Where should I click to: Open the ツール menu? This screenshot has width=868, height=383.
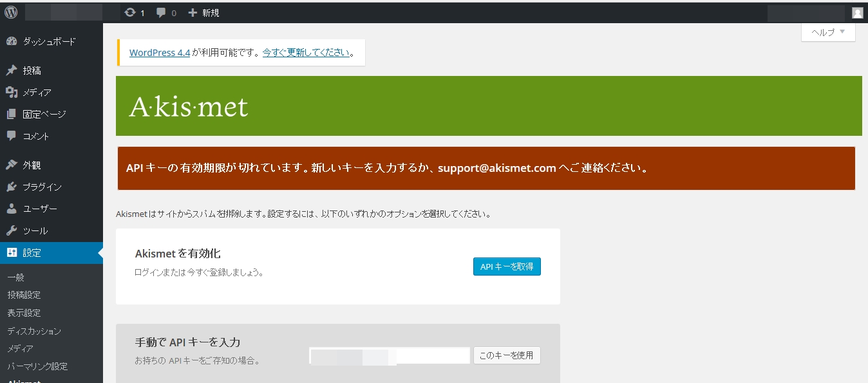click(52, 230)
